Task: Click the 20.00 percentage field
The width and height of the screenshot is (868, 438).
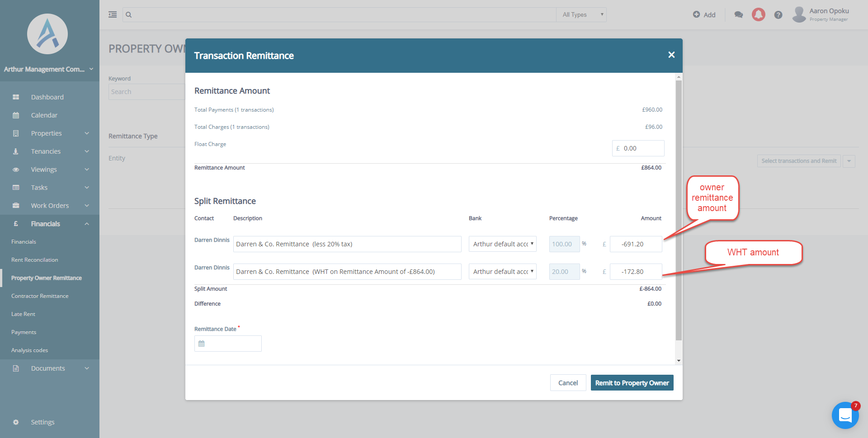Action: pyautogui.click(x=564, y=272)
